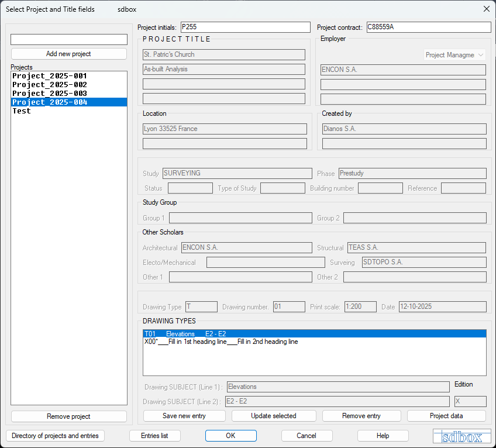Click the Add new project button
The height and width of the screenshot is (448, 496).
click(68, 54)
